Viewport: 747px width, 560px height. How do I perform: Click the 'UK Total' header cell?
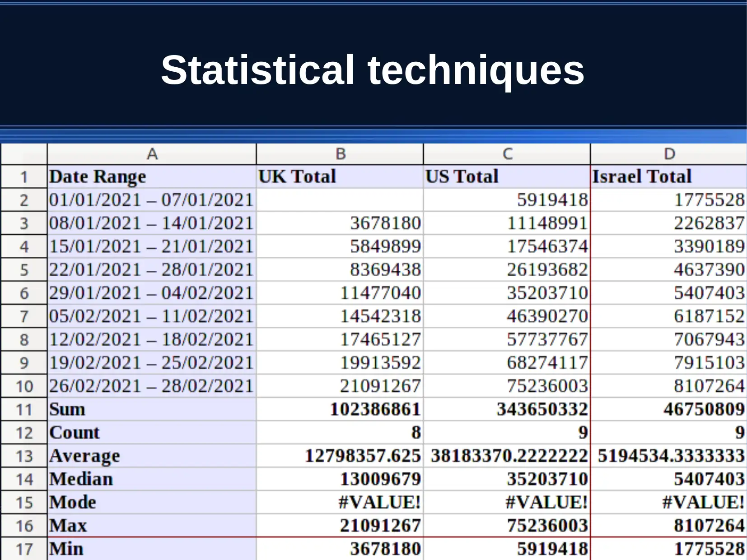click(340, 176)
